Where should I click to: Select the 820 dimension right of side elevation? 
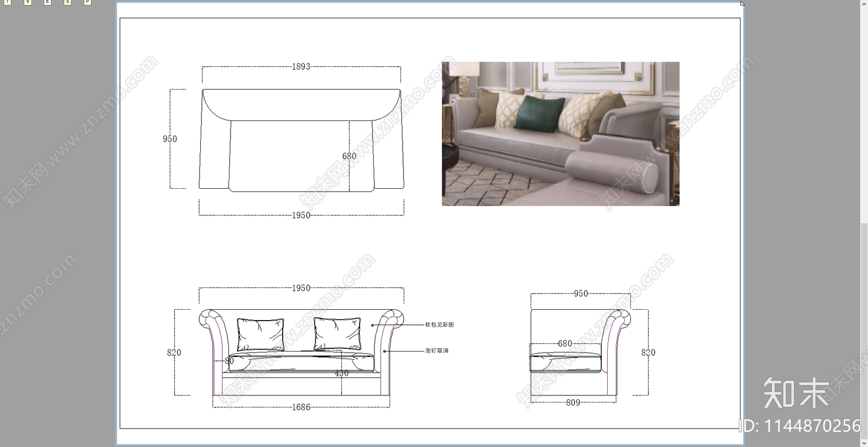click(648, 353)
